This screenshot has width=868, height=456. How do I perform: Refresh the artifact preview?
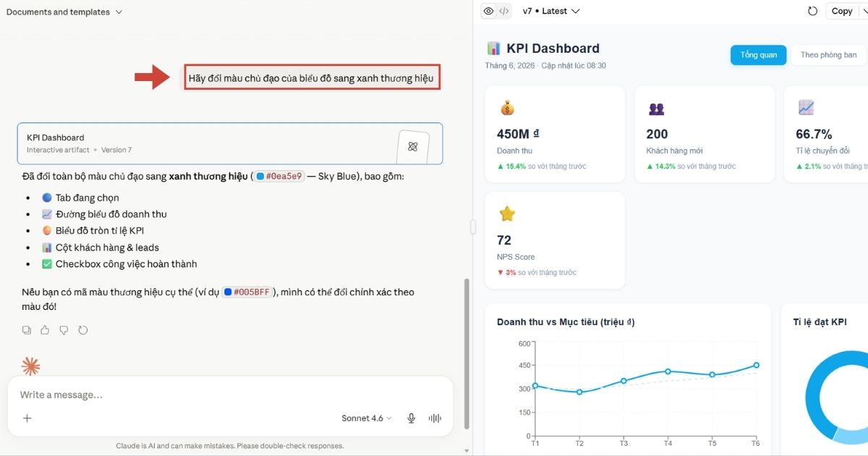click(x=812, y=11)
